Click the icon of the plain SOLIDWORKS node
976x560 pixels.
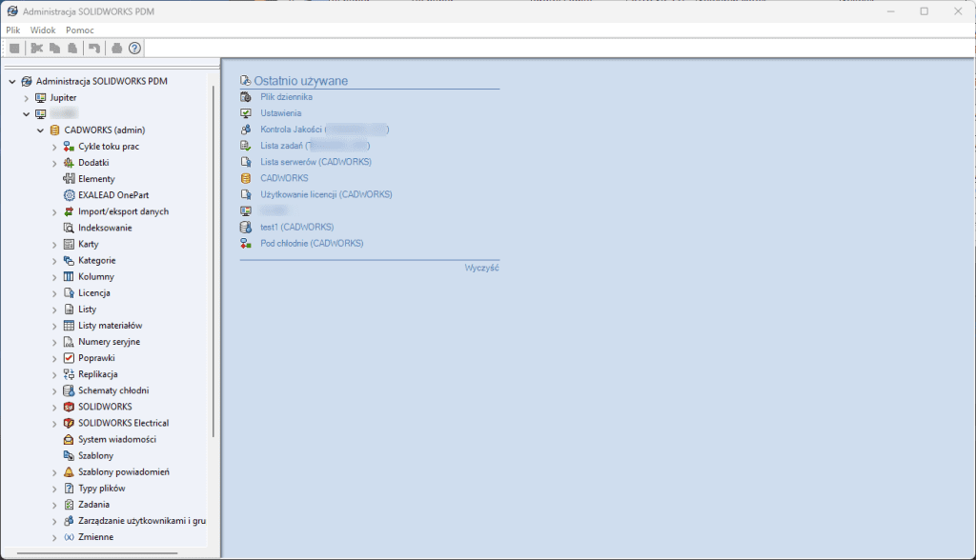69,407
